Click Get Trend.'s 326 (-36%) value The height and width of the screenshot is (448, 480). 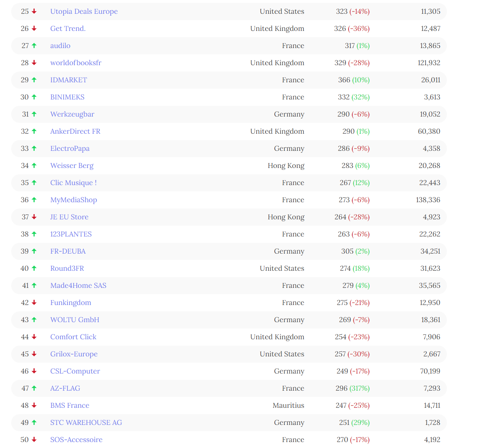(x=352, y=29)
